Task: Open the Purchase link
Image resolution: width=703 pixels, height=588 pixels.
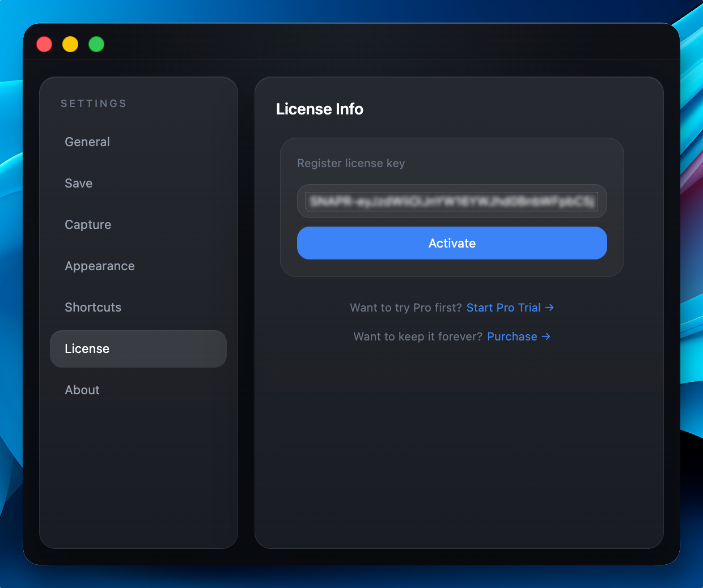Action: coord(512,336)
